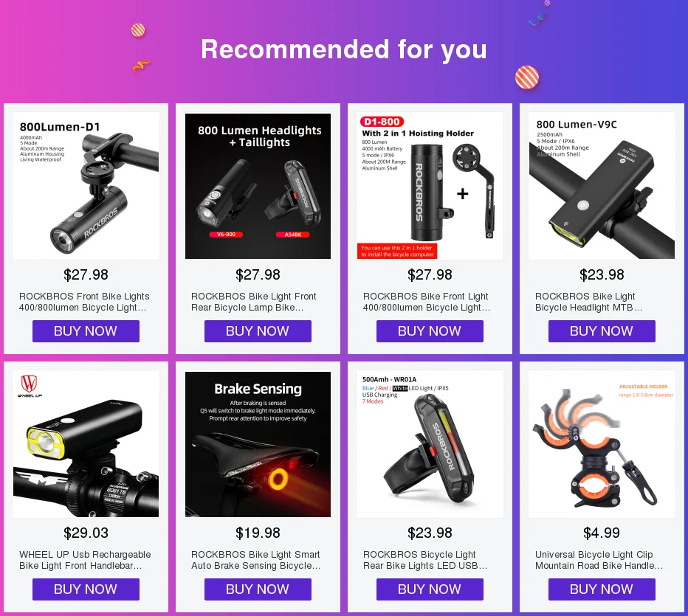Open the 800 Lumen-V9C headlight image
This screenshot has height=616, width=688.
click(602, 186)
